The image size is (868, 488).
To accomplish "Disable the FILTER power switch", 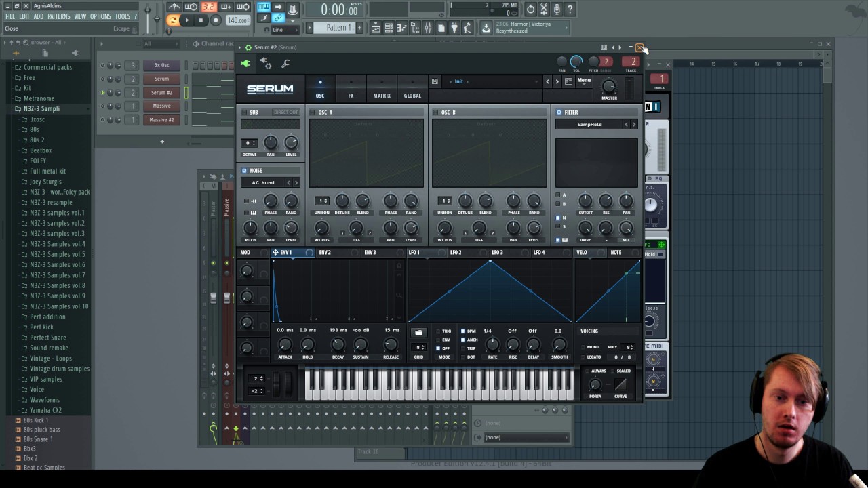I will [559, 113].
